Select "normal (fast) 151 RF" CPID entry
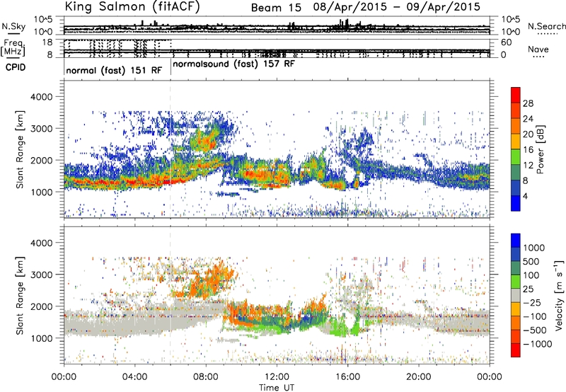 click(114, 70)
